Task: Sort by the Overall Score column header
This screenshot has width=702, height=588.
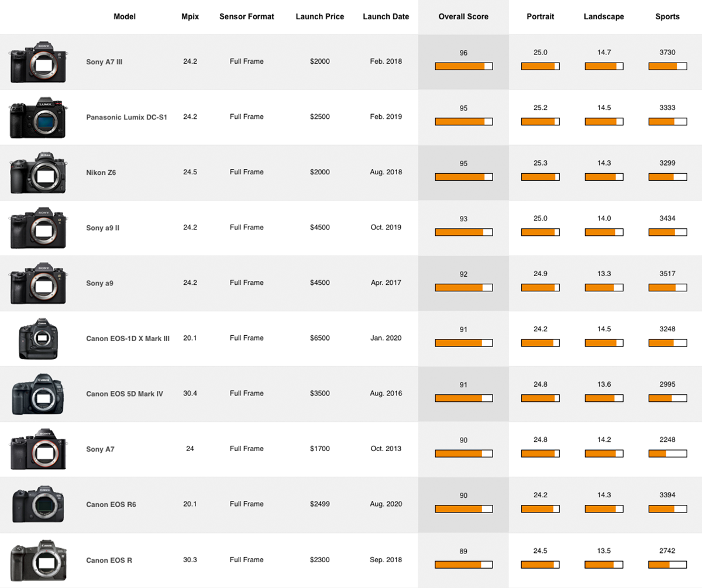Action: [463, 17]
